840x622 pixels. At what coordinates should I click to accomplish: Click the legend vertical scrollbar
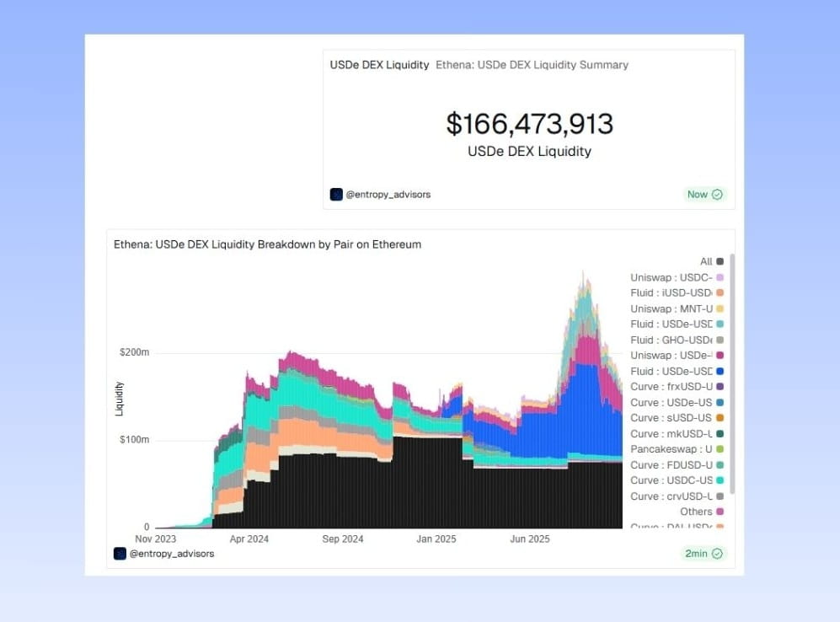732,374
